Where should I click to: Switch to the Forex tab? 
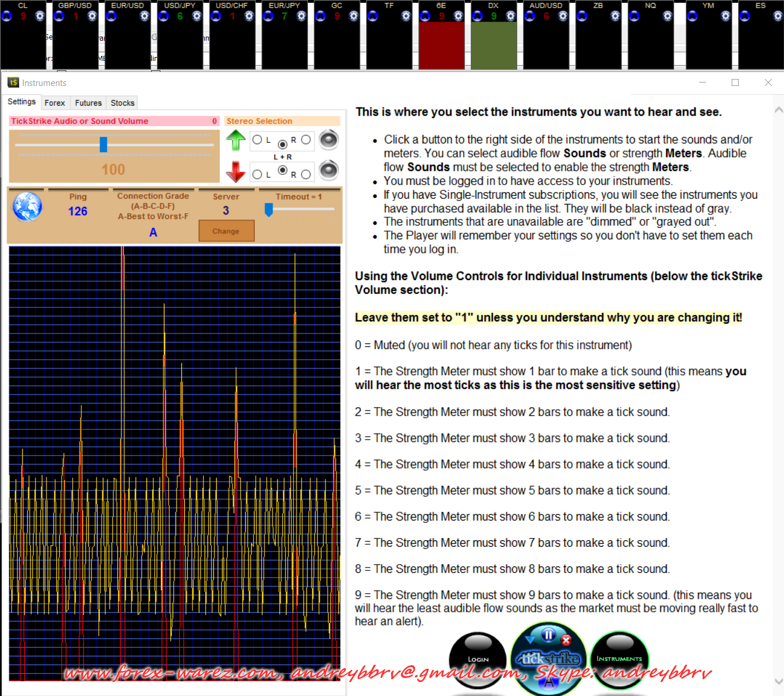click(x=55, y=103)
